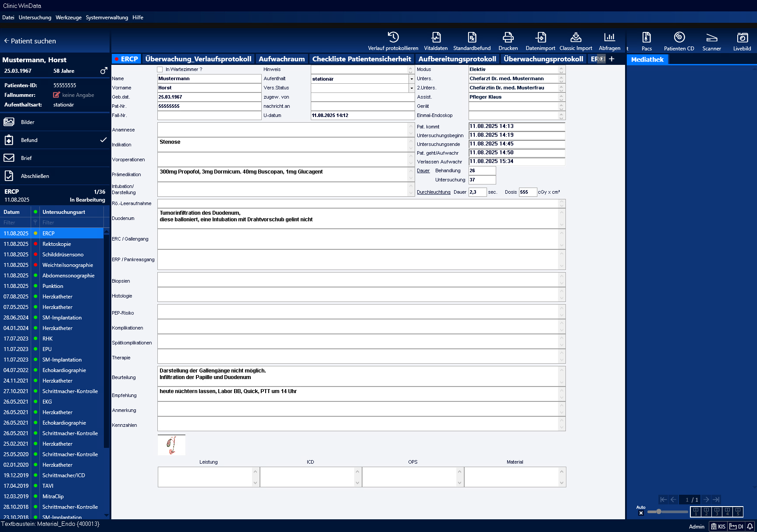
Task: Click Patient suchen back link
Action: (30, 41)
